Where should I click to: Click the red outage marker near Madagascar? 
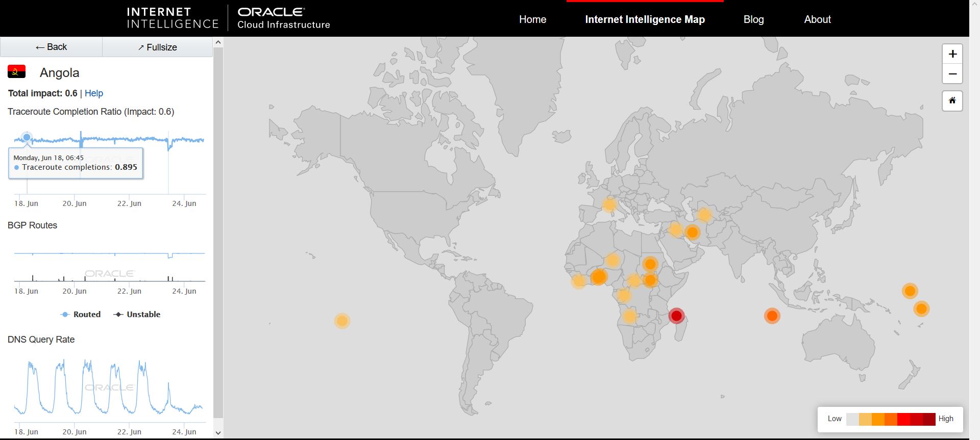(676, 316)
